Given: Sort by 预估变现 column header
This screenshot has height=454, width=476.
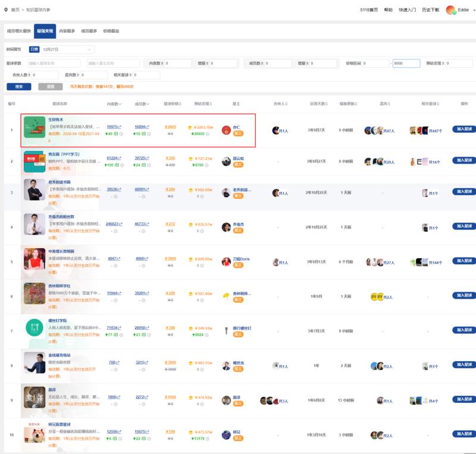Looking at the screenshot, I should pos(203,104).
